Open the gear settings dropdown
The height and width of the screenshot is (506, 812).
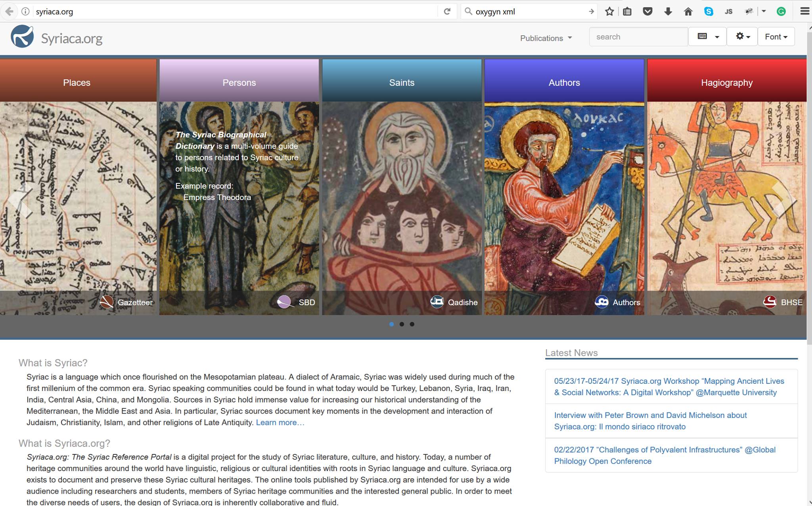click(742, 37)
